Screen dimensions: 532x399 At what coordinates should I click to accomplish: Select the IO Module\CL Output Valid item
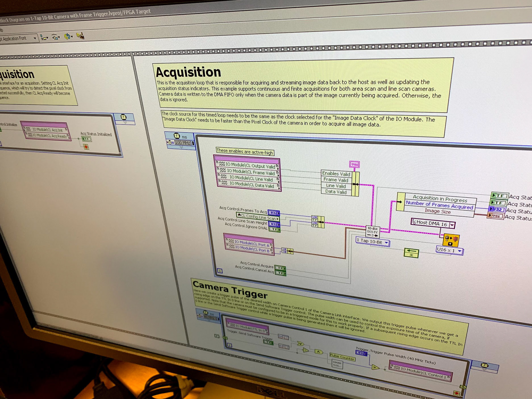click(x=247, y=165)
